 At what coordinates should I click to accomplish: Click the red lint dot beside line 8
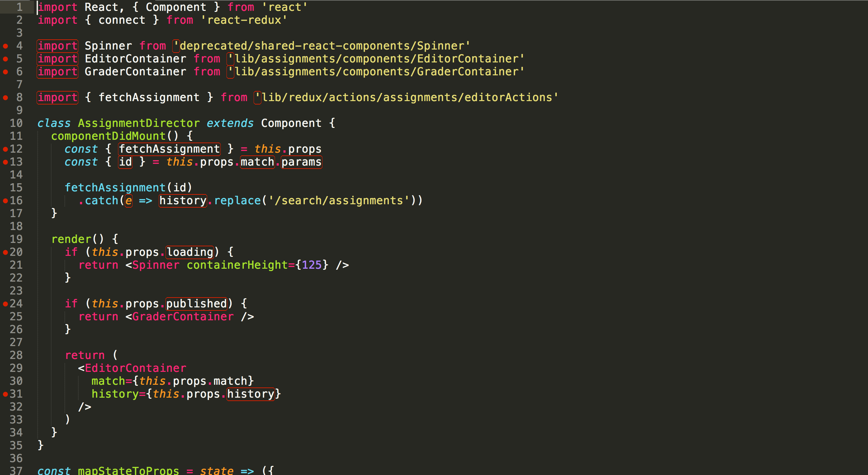click(x=5, y=98)
